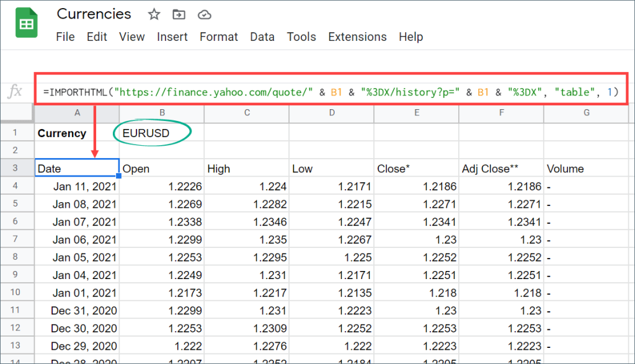Select the Dec 30, 2020 date cell
This screenshot has height=364, width=635.
77,328
